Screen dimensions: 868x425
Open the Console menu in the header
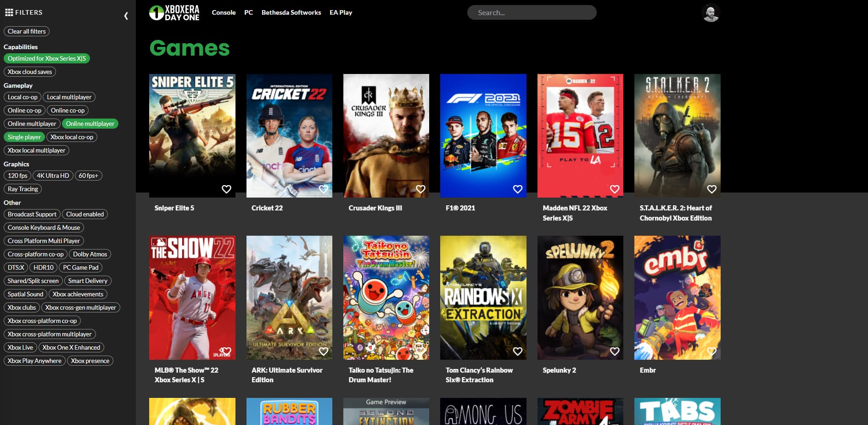click(224, 12)
